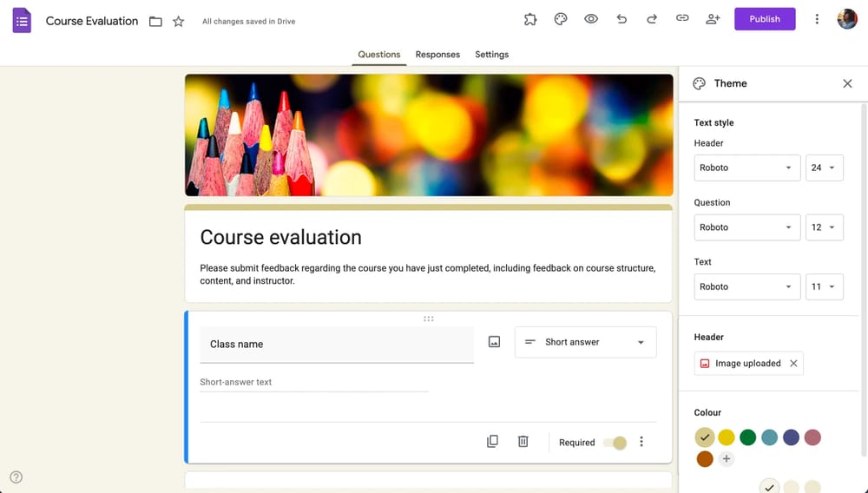Remove the uploaded header image

(793, 364)
